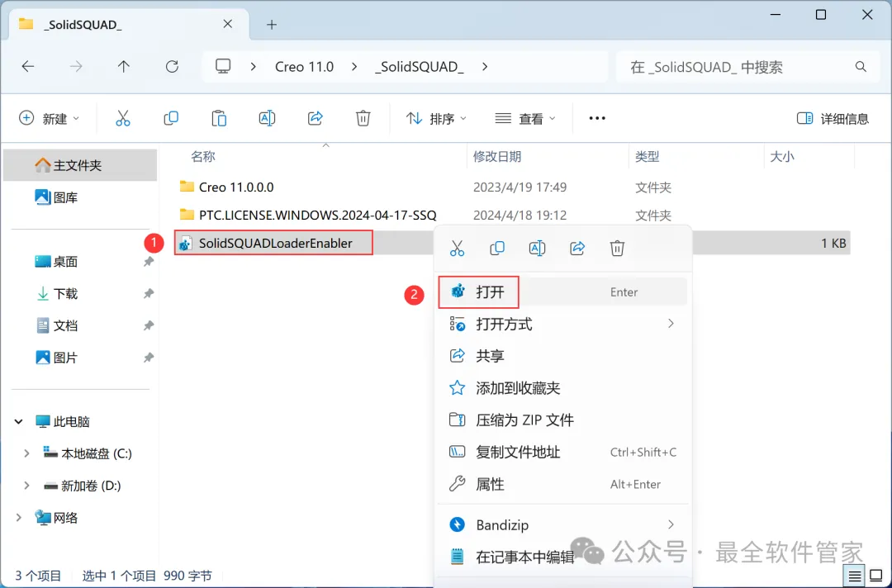Click _SolidSQUAD_ breadcrumb in the address bar

pyautogui.click(x=420, y=67)
